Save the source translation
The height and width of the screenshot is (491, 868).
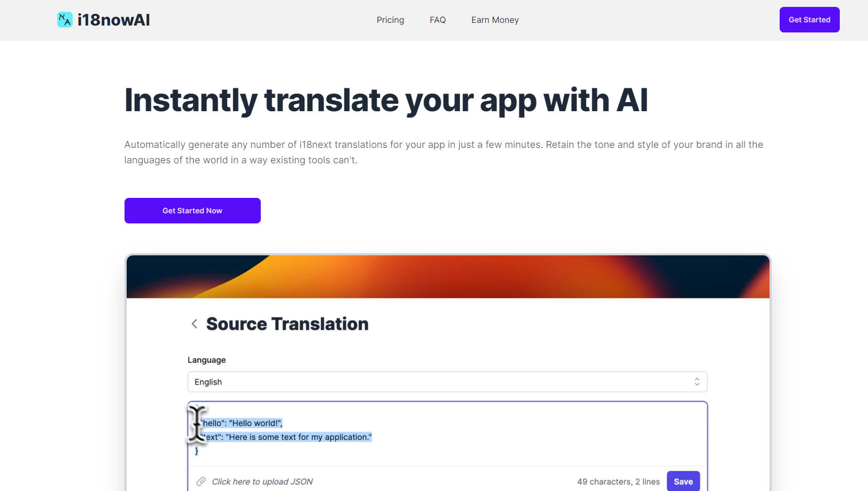tap(683, 481)
